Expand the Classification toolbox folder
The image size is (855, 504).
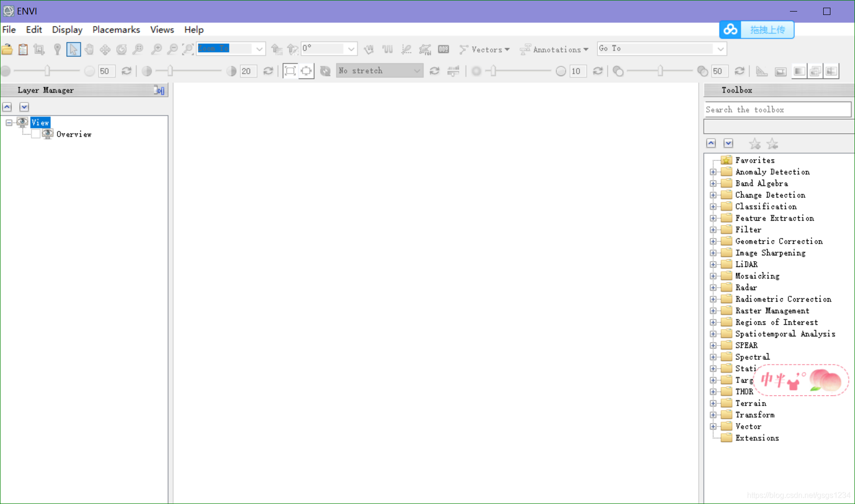click(713, 207)
